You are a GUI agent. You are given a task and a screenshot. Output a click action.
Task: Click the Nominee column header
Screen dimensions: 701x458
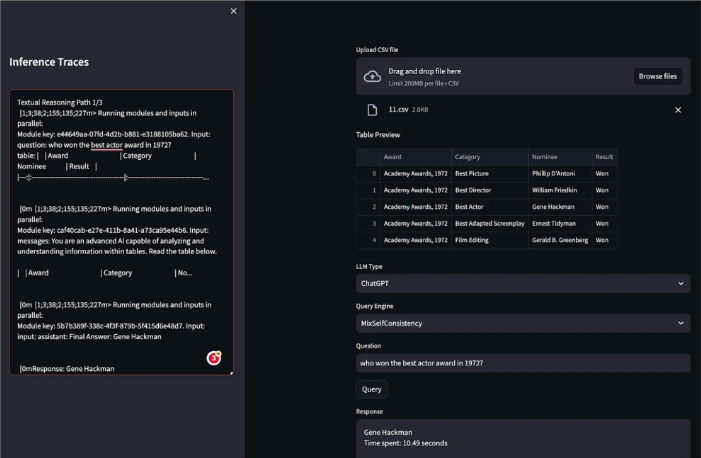pyautogui.click(x=560, y=157)
